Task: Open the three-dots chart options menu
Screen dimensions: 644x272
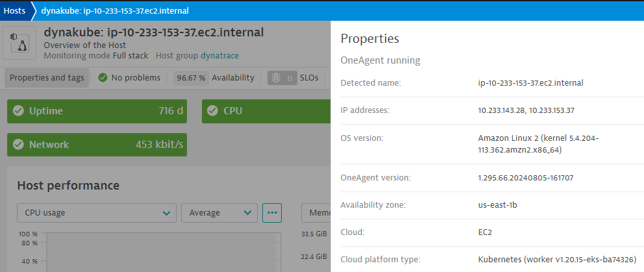Action: tap(271, 212)
